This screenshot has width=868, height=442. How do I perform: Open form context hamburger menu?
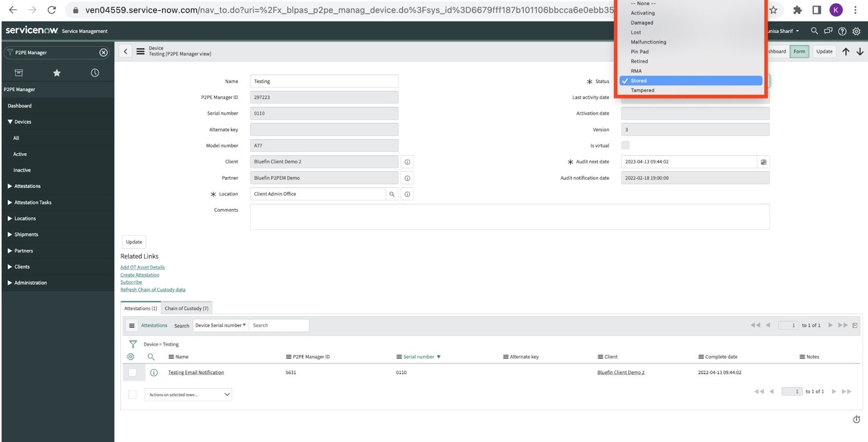tap(141, 52)
